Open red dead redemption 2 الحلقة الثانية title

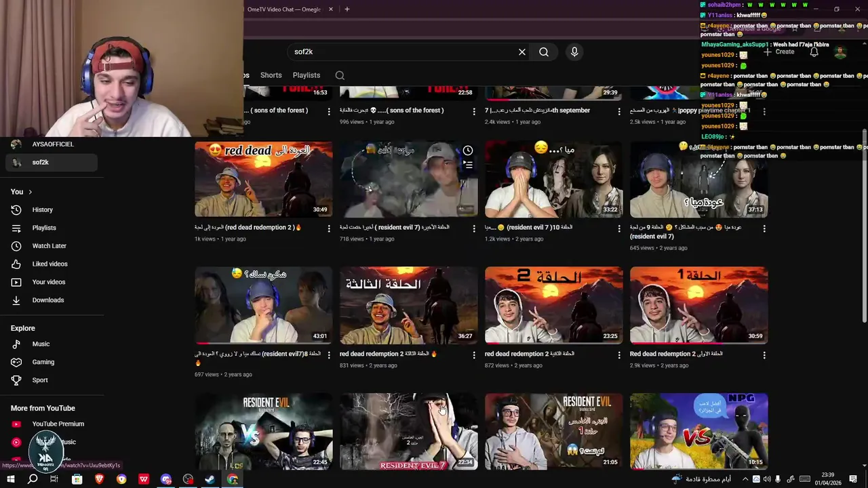click(x=530, y=354)
